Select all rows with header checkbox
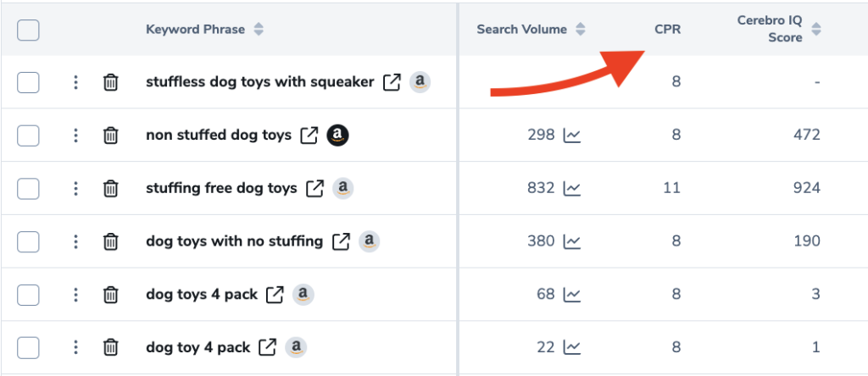 click(28, 30)
